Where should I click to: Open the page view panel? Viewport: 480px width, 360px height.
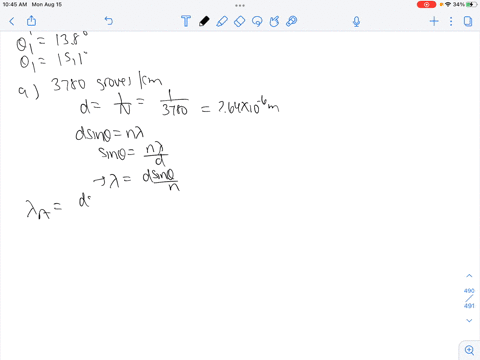point(468,21)
